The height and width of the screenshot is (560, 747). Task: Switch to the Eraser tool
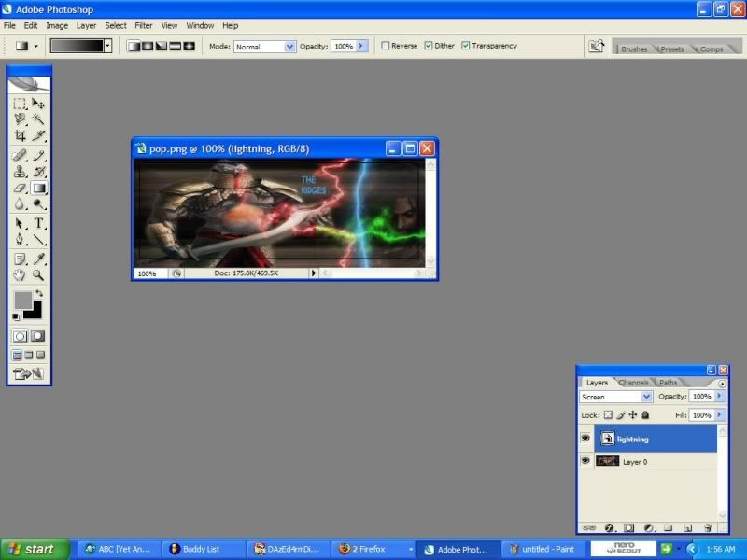[20, 189]
